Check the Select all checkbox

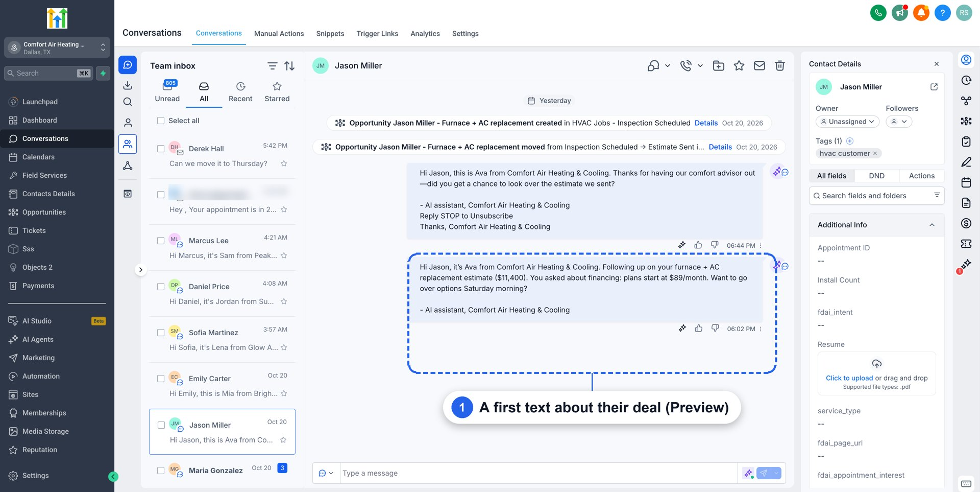pos(161,121)
